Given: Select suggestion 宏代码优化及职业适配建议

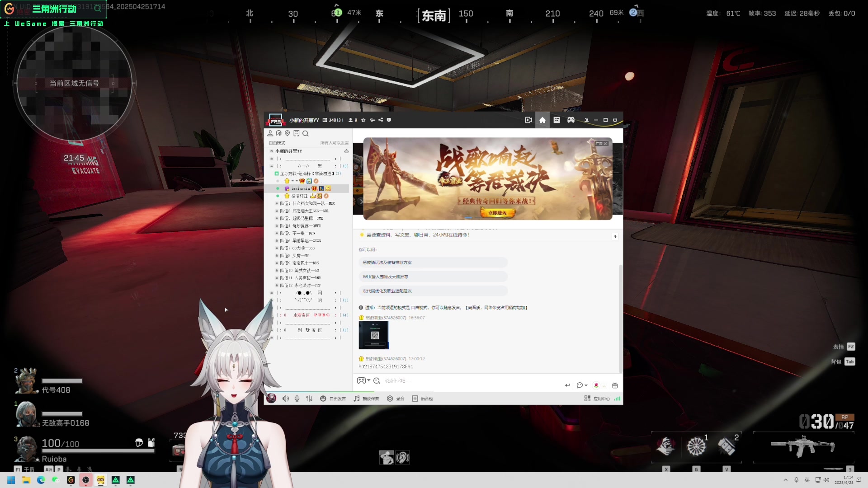Looking at the screenshot, I should tap(433, 291).
